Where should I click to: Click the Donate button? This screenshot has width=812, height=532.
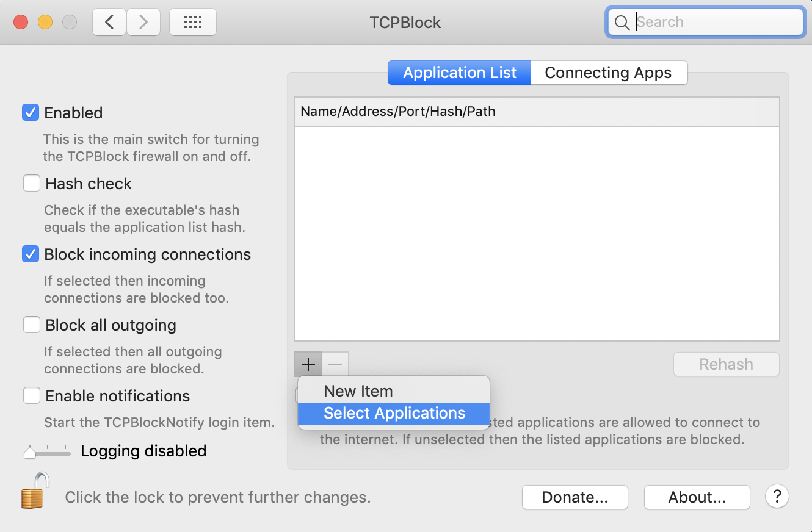coord(575,497)
